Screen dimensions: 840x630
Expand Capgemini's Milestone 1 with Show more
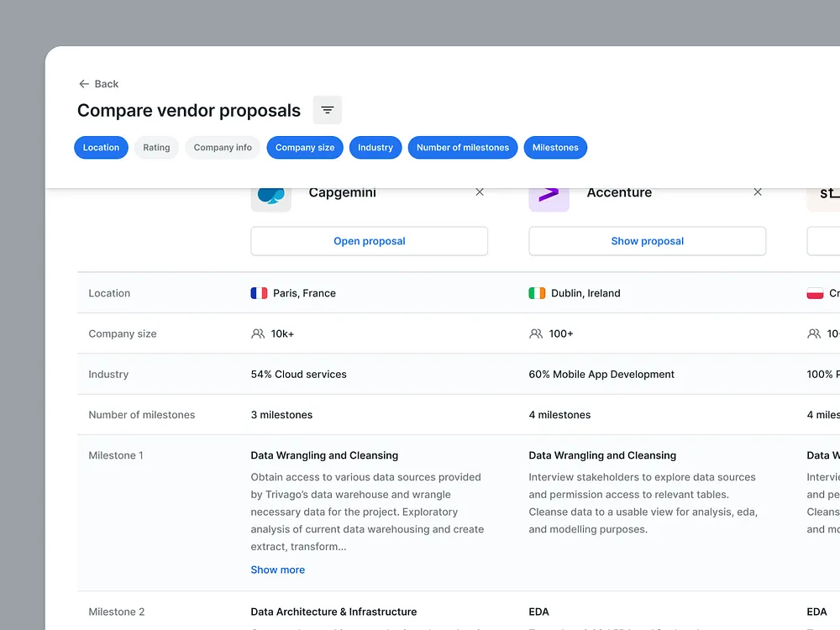(x=277, y=570)
